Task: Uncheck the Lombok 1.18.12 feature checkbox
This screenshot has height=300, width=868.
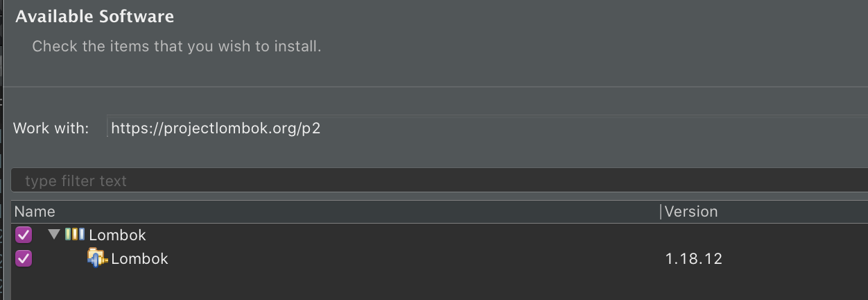Action: pyautogui.click(x=24, y=258)
